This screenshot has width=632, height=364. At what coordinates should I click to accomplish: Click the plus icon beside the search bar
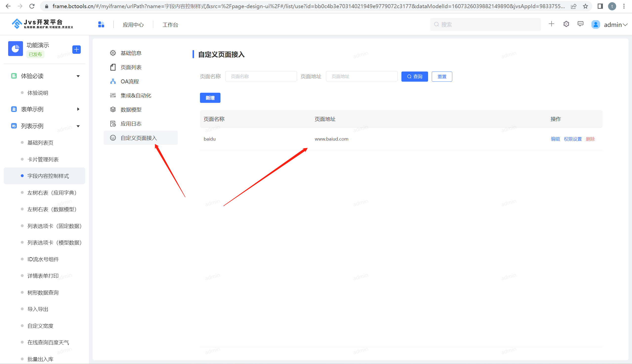pyautogui.click(x=551, y=24)
